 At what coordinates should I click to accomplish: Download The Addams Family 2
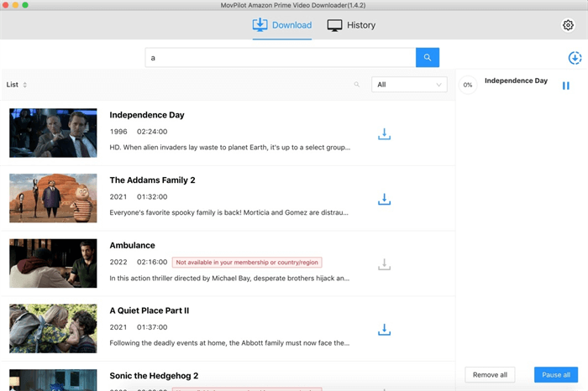click(384, 199)
